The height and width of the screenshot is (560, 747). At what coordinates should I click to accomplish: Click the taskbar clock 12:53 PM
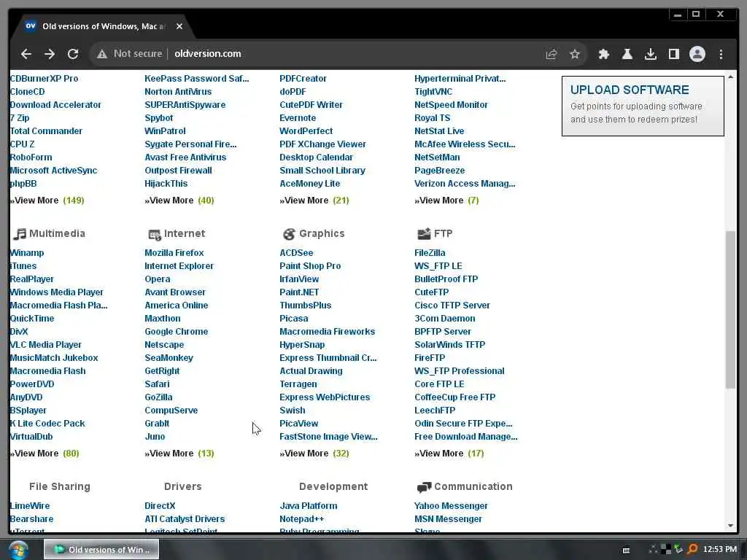(x=720, y=550)
